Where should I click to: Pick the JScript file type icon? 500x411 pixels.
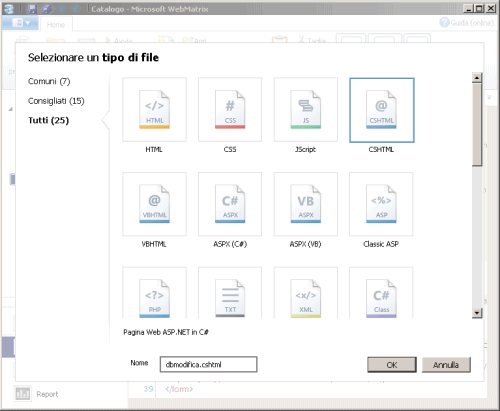click(306, 110)
